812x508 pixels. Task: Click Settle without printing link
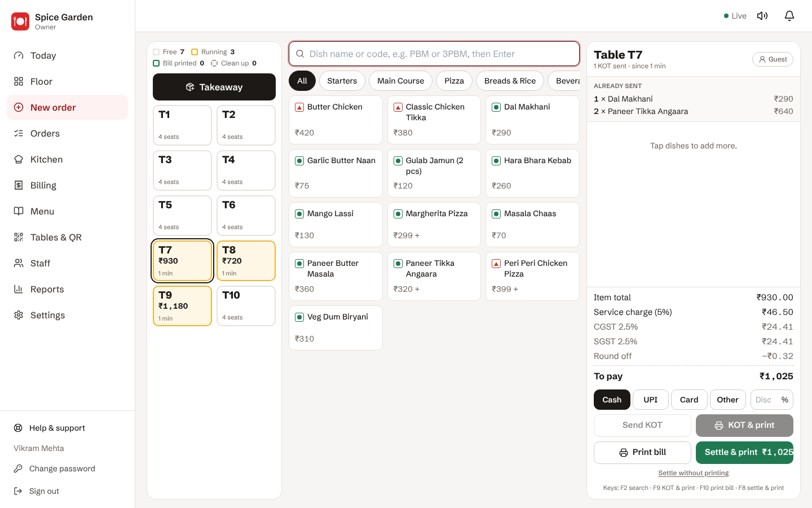tap(694, 473)
